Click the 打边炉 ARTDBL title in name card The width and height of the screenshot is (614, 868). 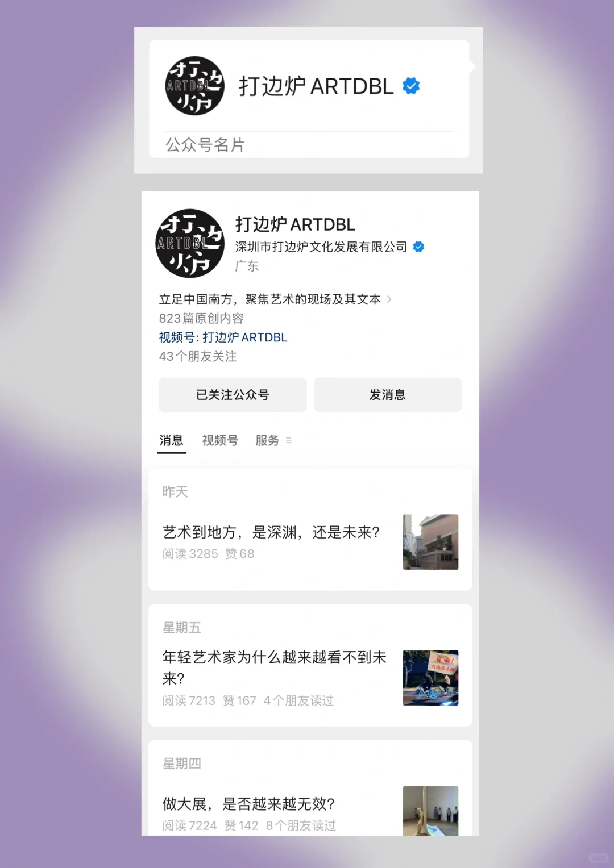316,86
